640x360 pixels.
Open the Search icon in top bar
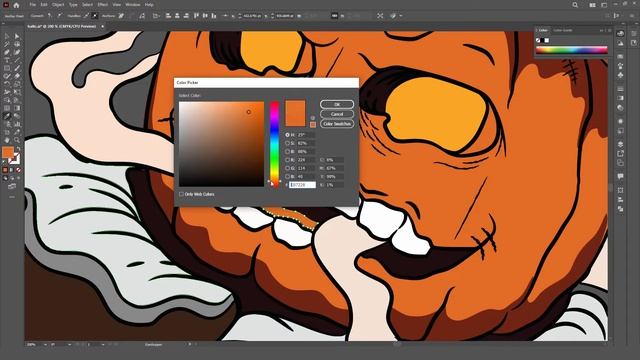(575, 5)
